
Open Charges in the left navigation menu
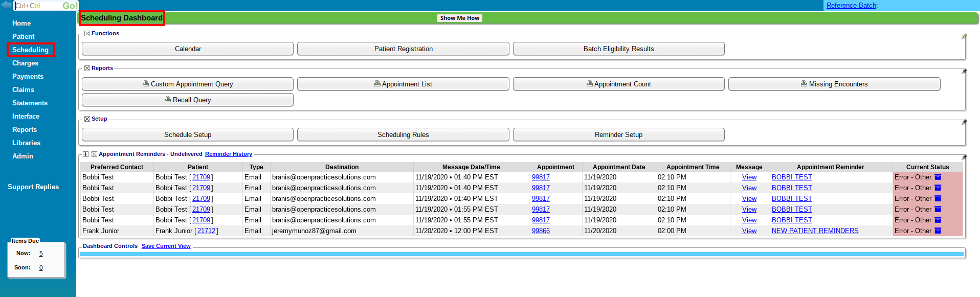click(x=25, y=63)
